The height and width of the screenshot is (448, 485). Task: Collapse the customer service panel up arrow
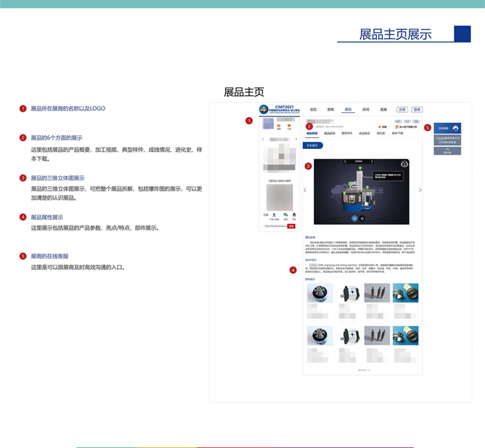coord(447,150)
